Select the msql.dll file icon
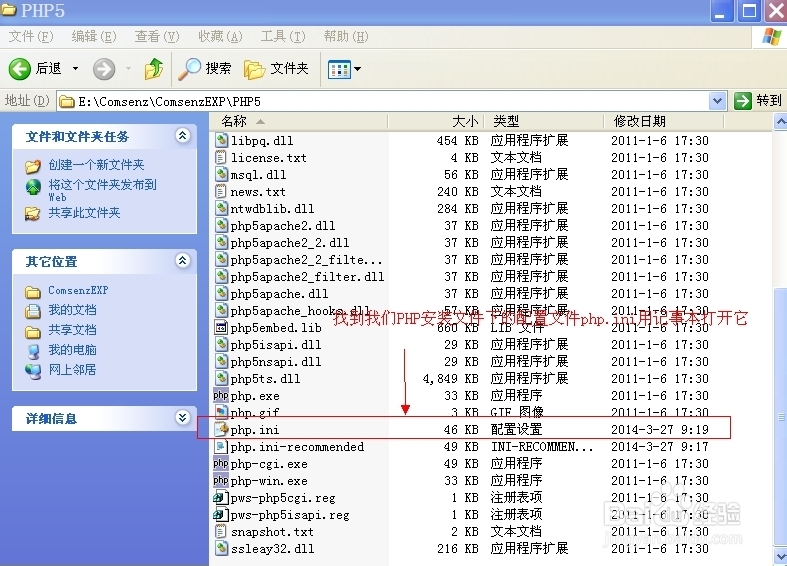The width and height of the screenshot is (787, 566). coord(221,175)
